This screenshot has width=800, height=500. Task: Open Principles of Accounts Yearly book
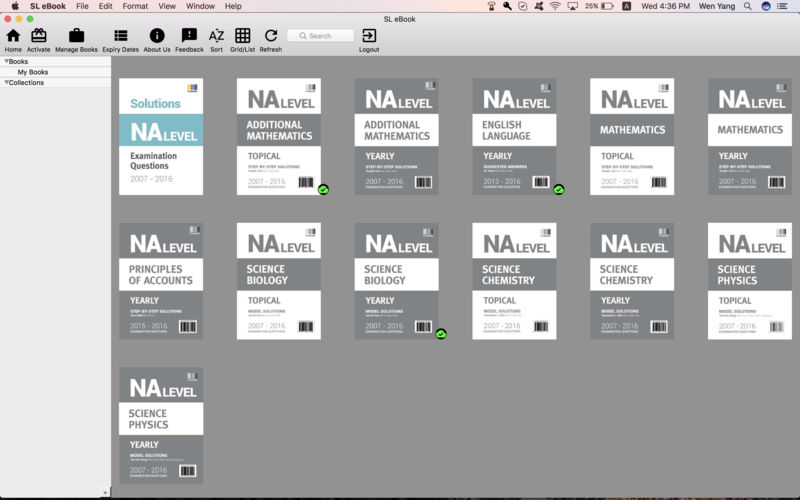[161, 281]
